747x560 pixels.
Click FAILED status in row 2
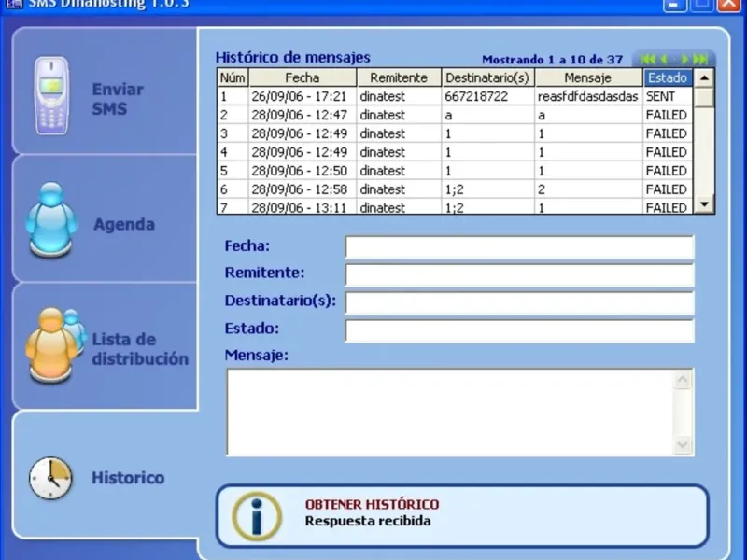667,115
